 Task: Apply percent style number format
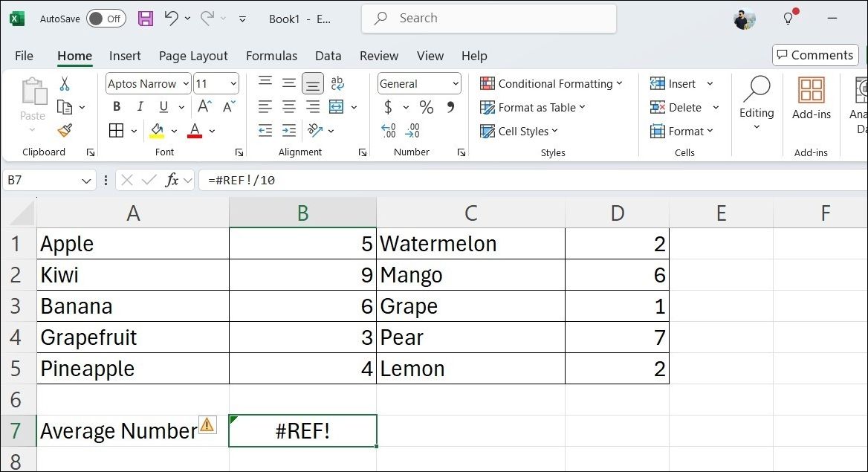pyautogui.click(x=427, y=108)
